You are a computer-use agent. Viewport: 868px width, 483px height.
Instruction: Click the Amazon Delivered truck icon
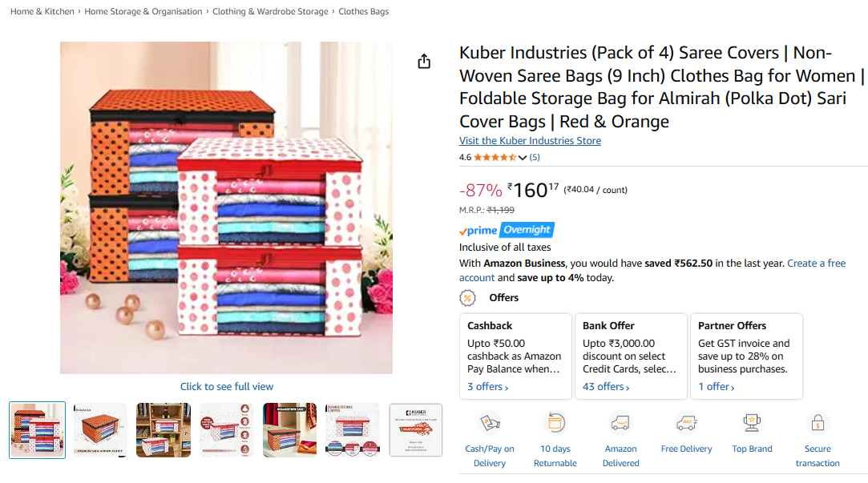coord(620,423)
